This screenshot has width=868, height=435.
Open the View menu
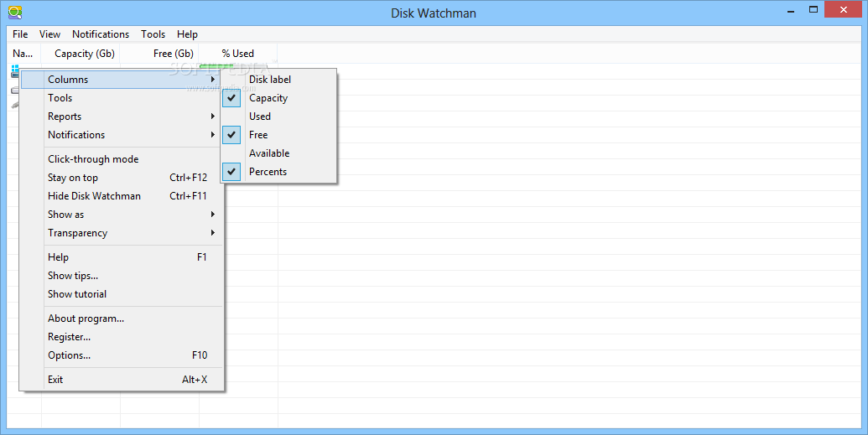coord(49,34)
